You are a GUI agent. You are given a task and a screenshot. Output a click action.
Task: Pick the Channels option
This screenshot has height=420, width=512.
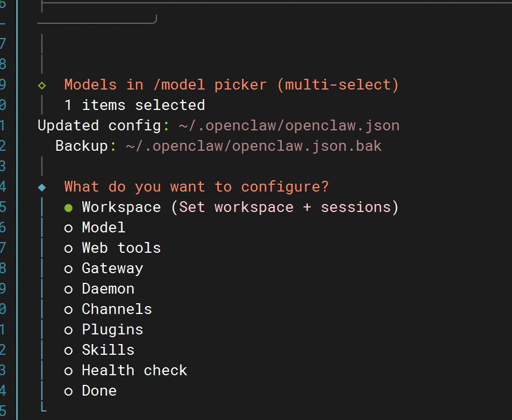pos(108,309)
